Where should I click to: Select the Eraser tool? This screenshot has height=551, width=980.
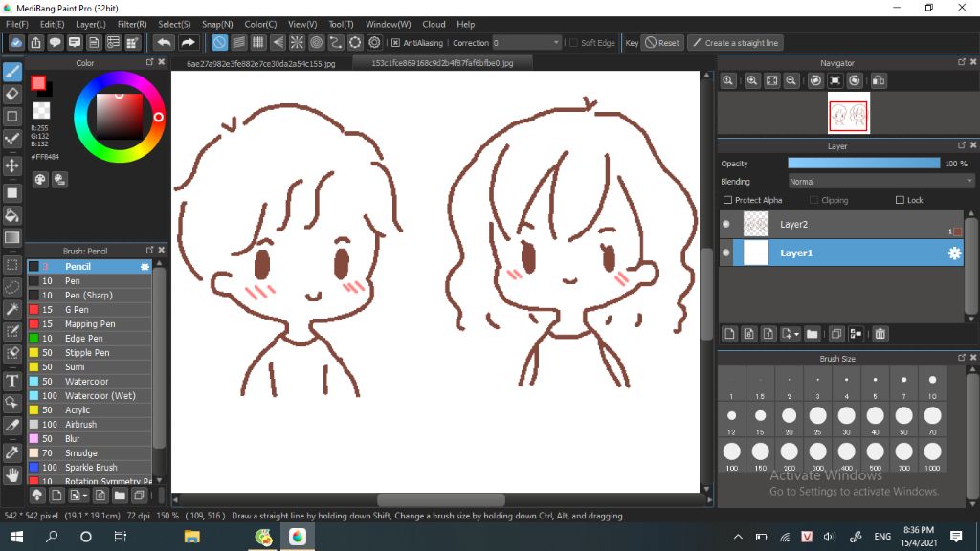click(x=12, y=94)
